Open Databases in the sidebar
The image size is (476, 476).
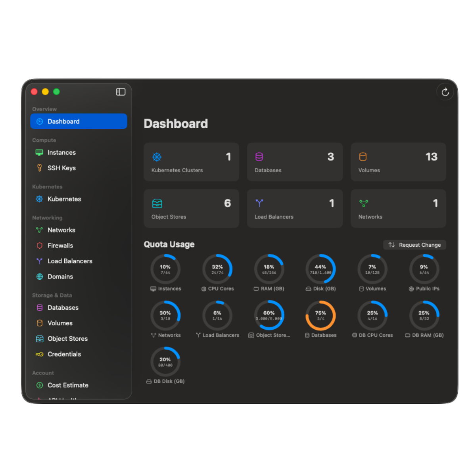79,307
